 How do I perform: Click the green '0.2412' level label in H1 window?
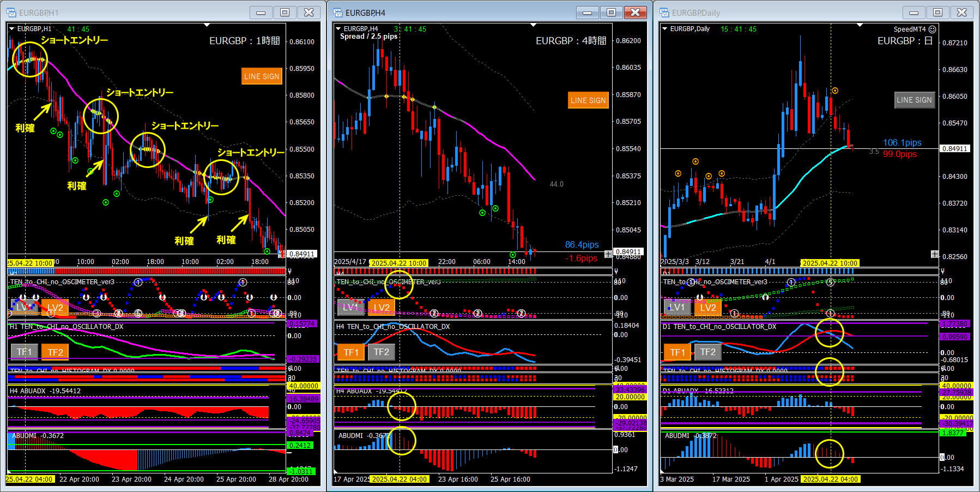point(300,446)
